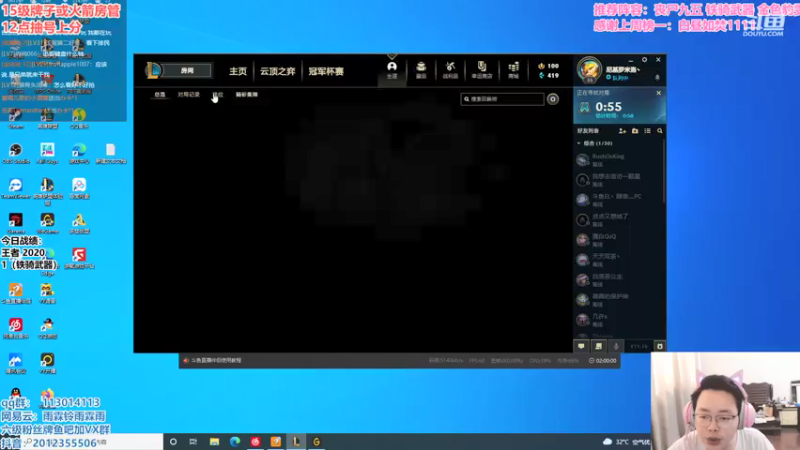The image size is (800, 450).
Task: Click the 419 blue essence balance
Action: [548, 76]
